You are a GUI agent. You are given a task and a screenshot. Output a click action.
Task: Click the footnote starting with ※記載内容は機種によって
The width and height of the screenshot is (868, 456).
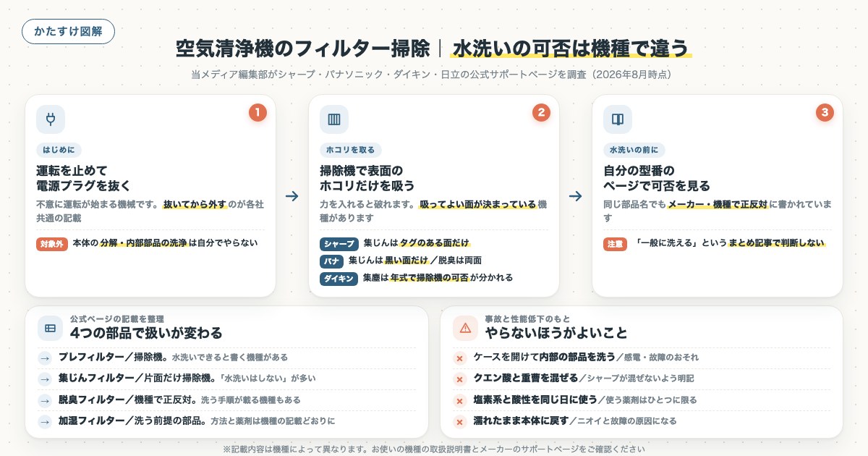[x=434, y=449]
